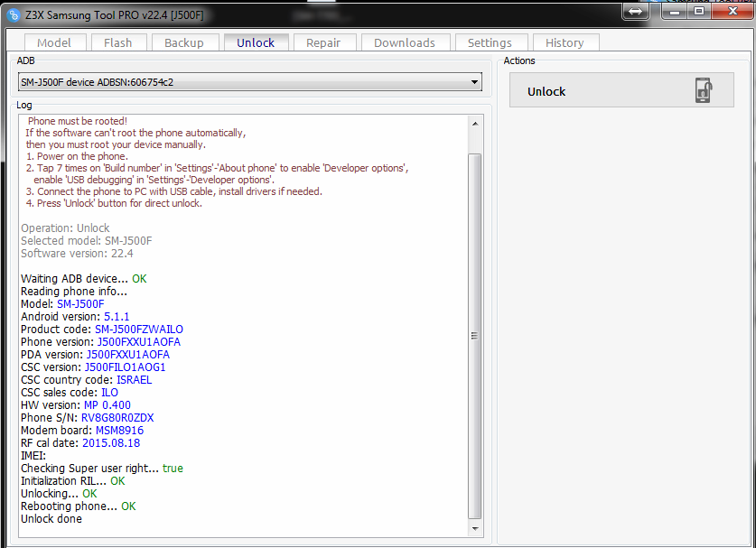Screen dimensions: 756x548
Task: Click 'Checking Super user right... true' line
Action: (x=102, y=468)
